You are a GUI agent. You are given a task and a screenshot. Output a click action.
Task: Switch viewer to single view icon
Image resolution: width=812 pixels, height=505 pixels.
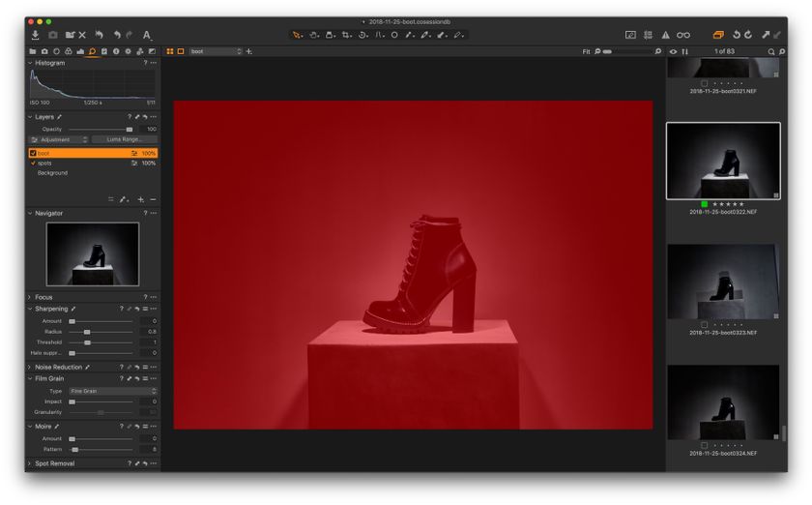pos(181,51)
